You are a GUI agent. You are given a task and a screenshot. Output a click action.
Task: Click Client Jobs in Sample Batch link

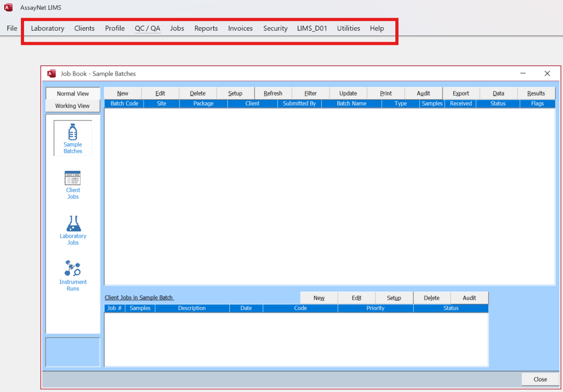pyautogui.click(x=139, y=298)
